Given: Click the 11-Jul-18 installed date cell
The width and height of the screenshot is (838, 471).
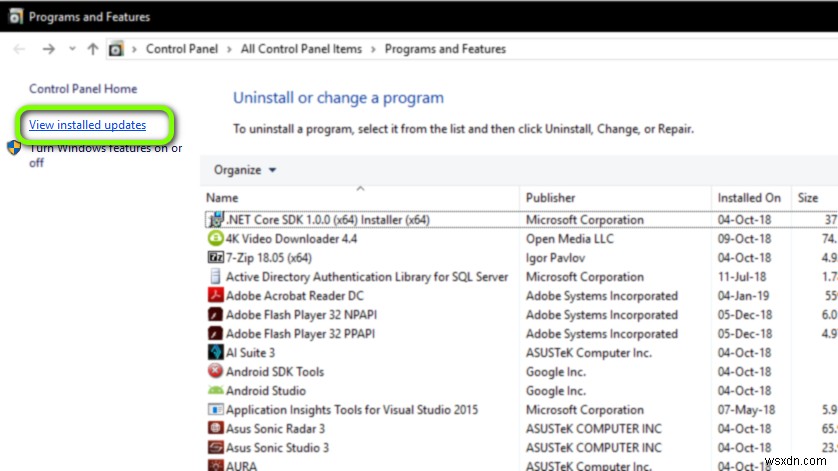Looking at the screenshot, I should [742, 276].
